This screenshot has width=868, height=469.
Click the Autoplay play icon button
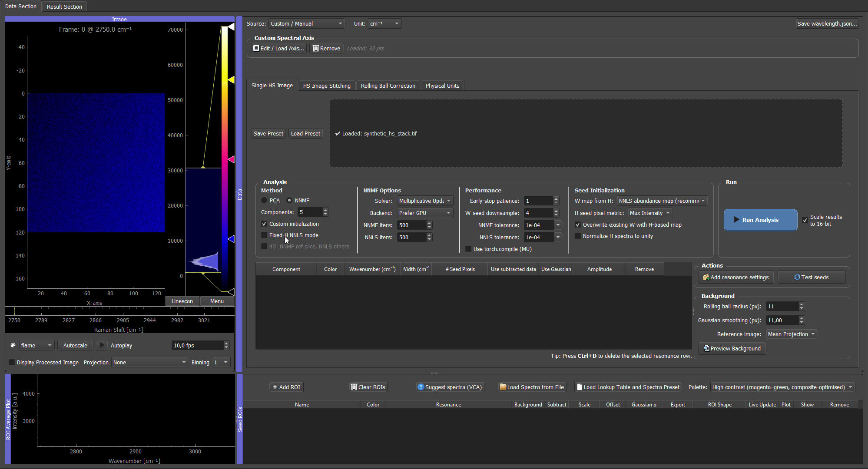[x=102, y=345]
